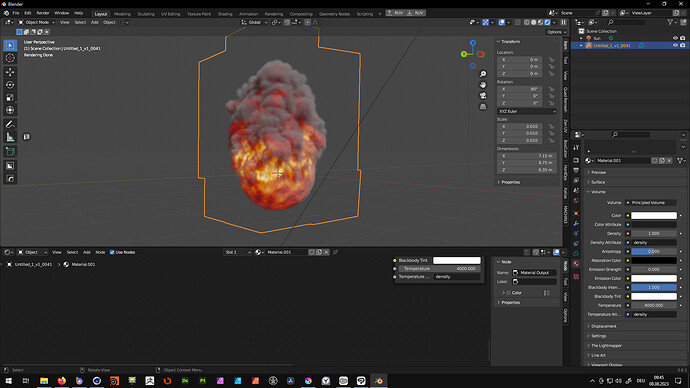Switch to the Geometry Nodes workspace tab
This screenshot has height=388, width=690.
(x=334, y=14)
